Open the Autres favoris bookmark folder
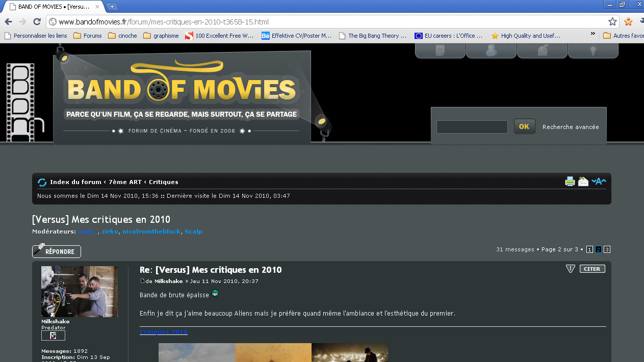Viewport: 644px width, 362px height. 623,36
